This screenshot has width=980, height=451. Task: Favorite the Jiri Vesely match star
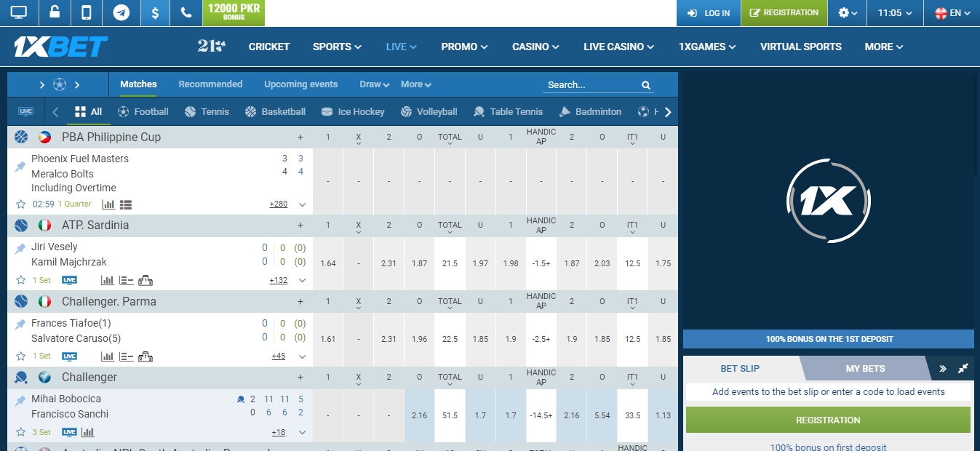[x=21, y=280]
